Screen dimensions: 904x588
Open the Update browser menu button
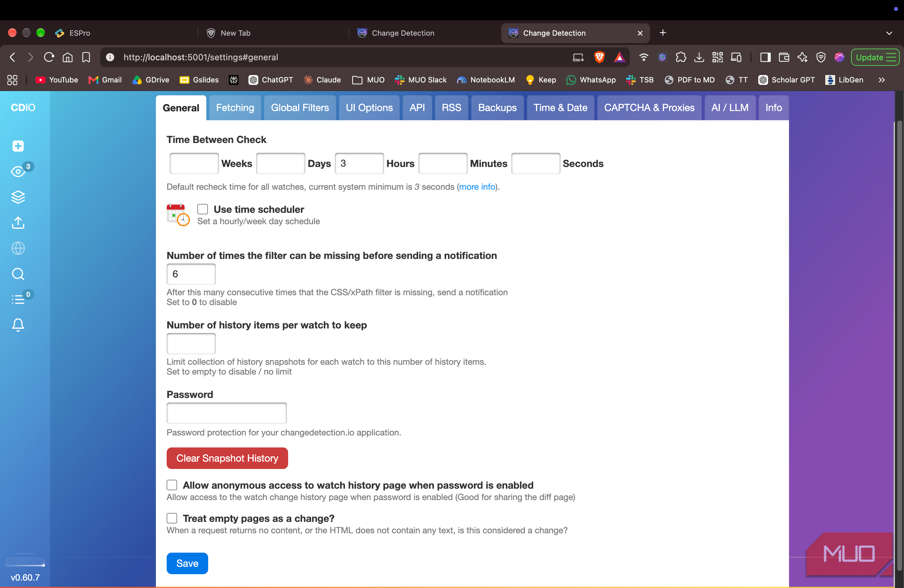pos(875,58)
